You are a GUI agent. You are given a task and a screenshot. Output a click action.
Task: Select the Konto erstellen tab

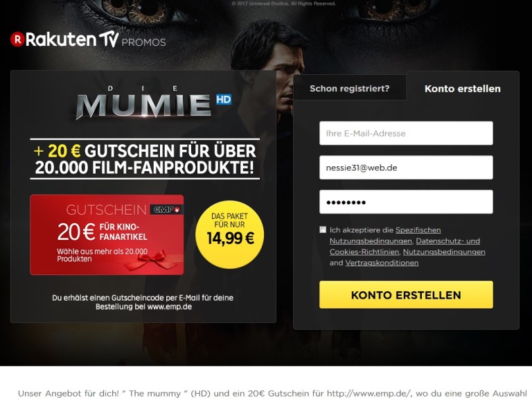(463, 89)
